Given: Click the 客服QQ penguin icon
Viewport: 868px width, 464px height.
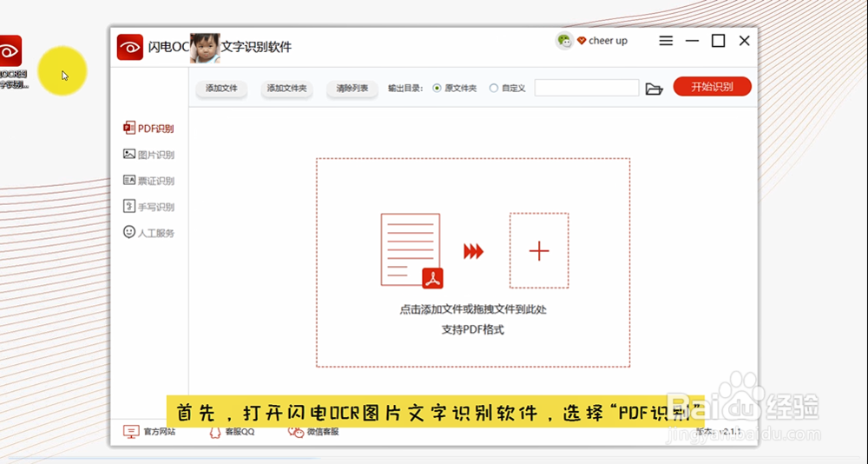Looking at the screenshot, I should pos(214,432).
